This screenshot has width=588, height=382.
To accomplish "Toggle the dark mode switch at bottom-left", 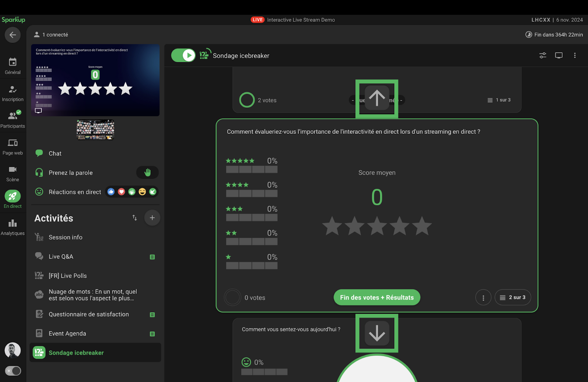I will coord(13,371).
